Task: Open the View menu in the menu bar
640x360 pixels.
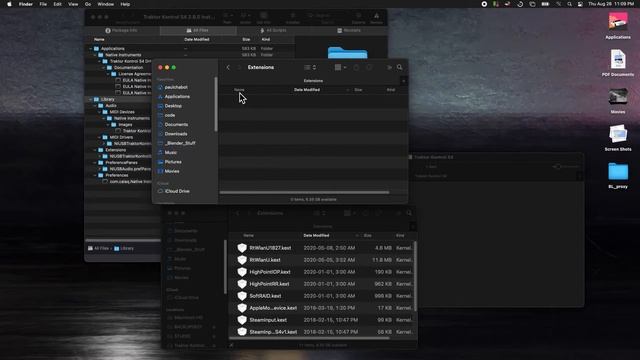Action: [73, 4]
